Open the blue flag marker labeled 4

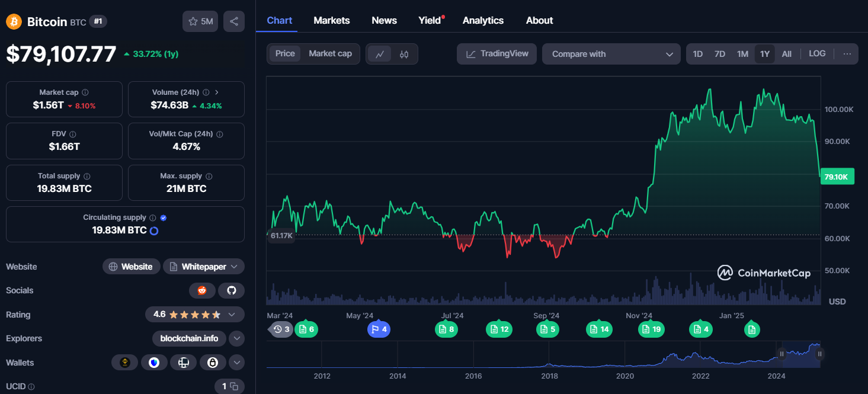(x=379, y=329)
